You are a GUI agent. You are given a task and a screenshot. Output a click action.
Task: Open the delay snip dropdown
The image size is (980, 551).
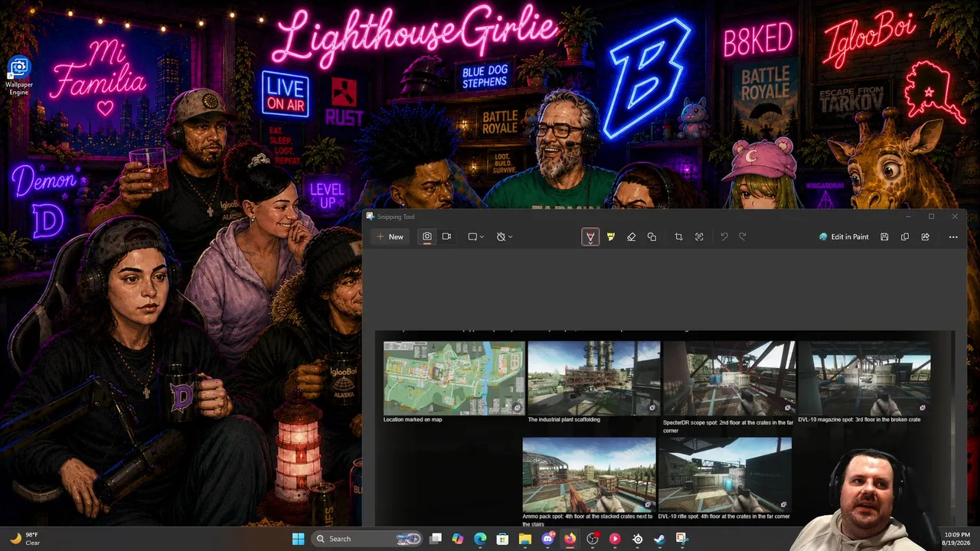pos(505,237)
